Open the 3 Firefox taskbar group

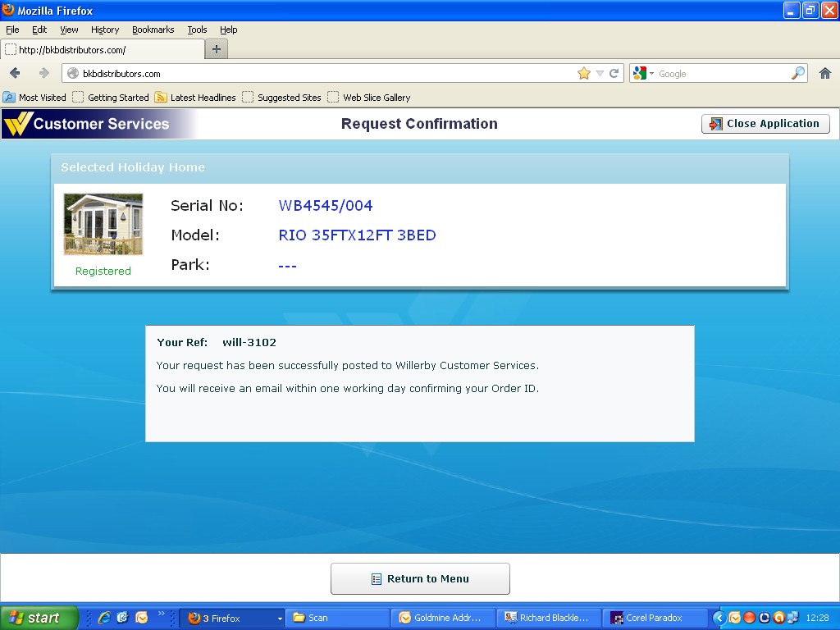231,618
